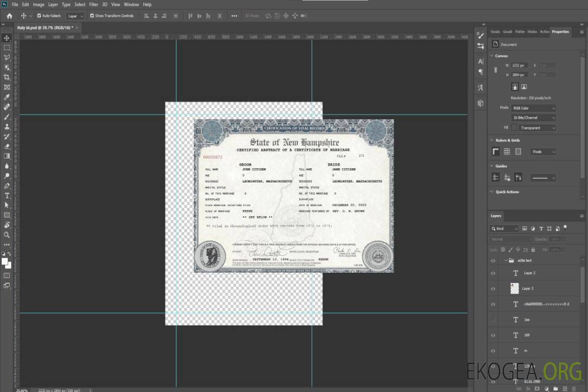Viewport: 588px width, 392px height.
Task: Select the Clone Stamp tool
Action: [7, 126]
